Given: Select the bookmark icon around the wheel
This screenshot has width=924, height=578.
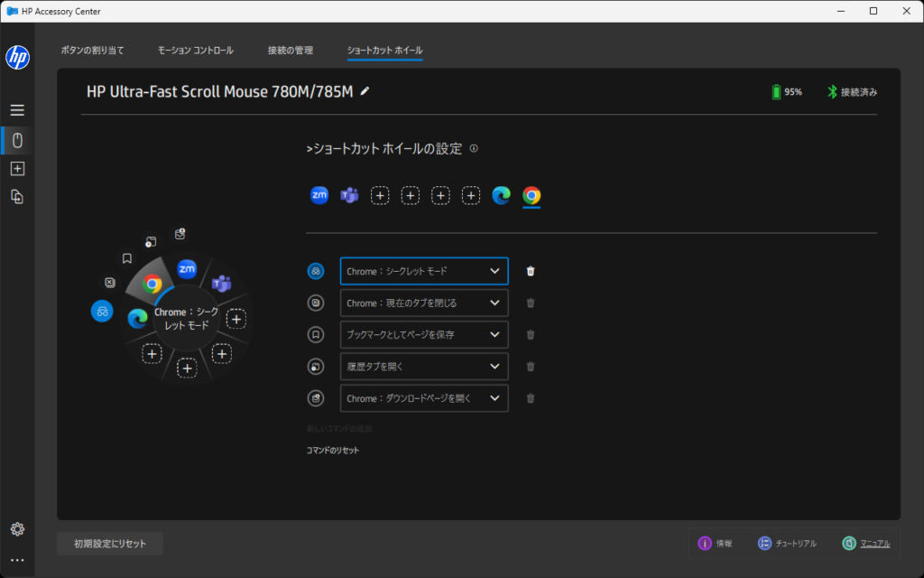Looking at the screenshot, I should click(126, 258).
